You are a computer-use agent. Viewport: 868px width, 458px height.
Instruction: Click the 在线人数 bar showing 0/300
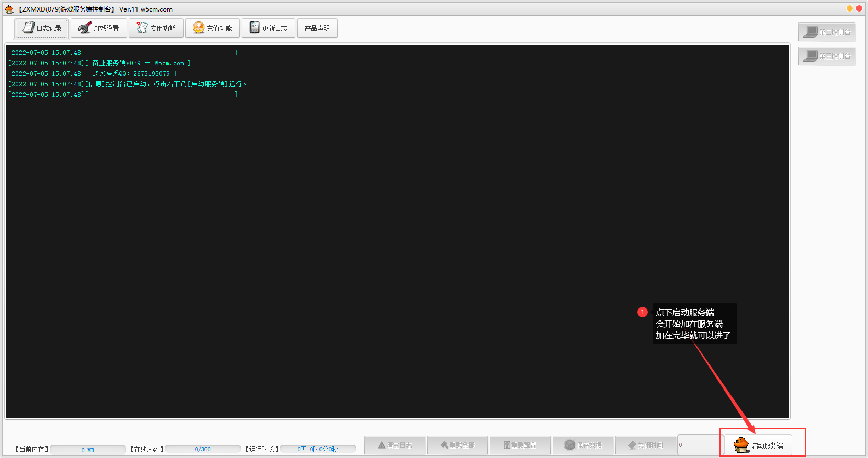pos(203,449)
